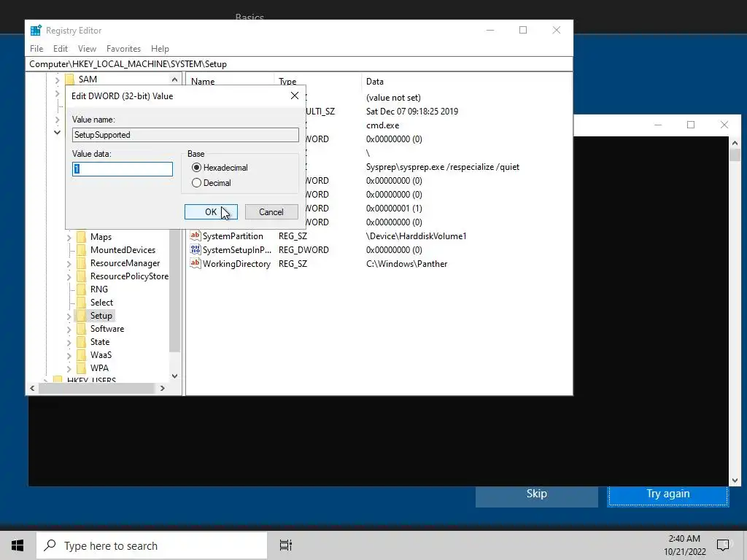Select the SystemPartition value row
Viewport: 747px width, 560px height.
pyautogui.click(x=379, y=236)
